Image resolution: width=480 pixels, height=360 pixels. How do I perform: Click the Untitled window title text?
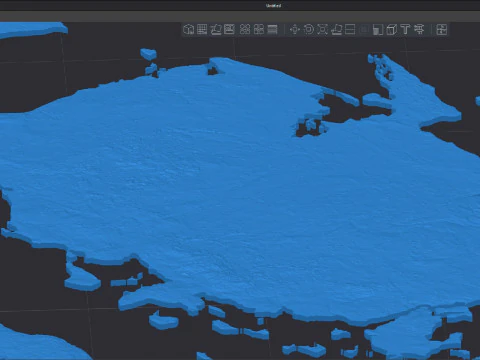coord(273,6)
